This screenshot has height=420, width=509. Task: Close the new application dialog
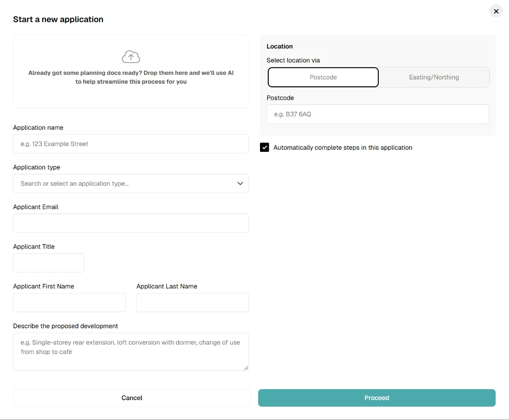click(x=496, y=11)
